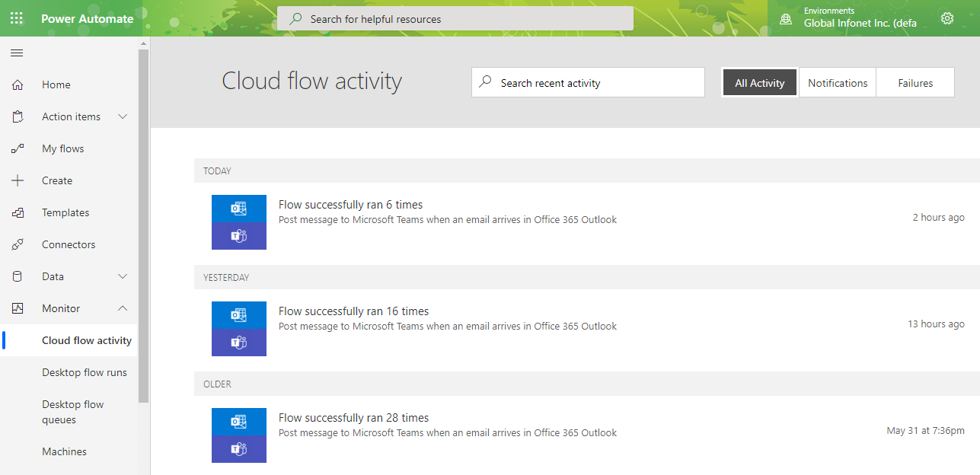Click the '13 hours ago' timestamp
The image size is (980, 475).
pyautogui.click(x=936, y=324)
